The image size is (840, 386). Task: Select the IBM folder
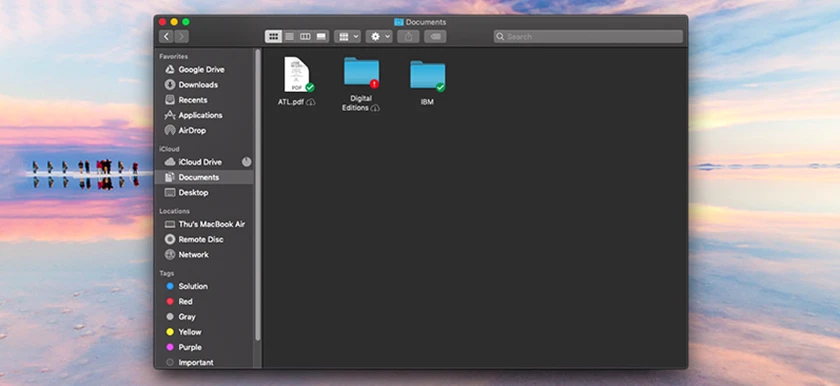coord(428,75)
